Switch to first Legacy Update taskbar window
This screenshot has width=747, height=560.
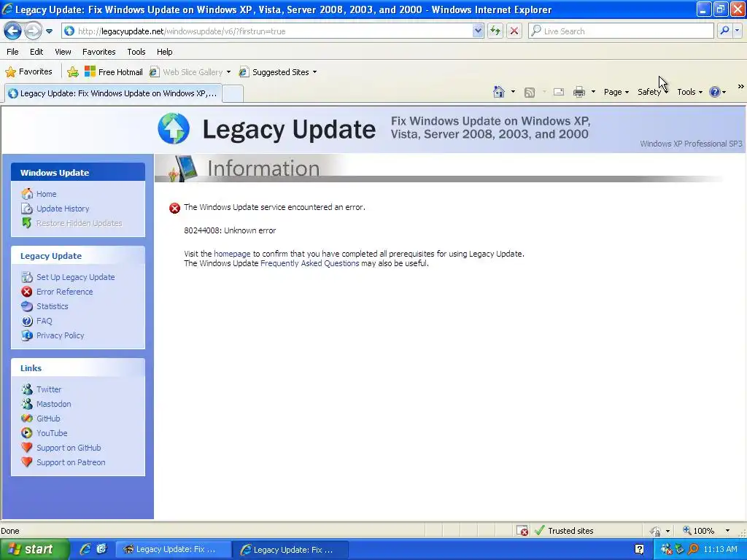coord(174,549)
